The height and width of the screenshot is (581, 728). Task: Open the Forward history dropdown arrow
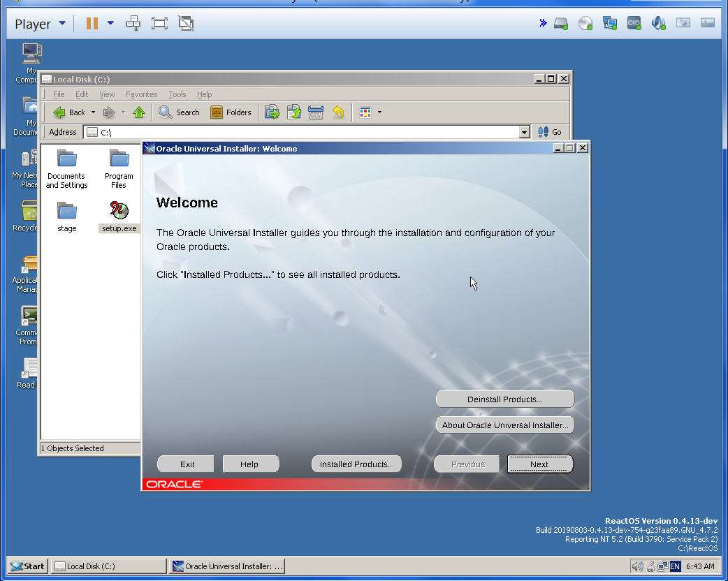(123, 112)
